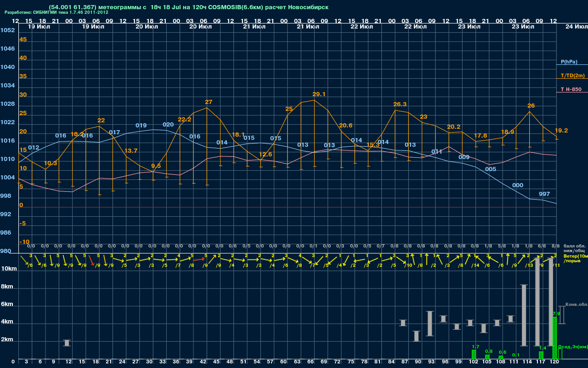
Task: Click the temperature label 18.9
Action: [507, 132]
